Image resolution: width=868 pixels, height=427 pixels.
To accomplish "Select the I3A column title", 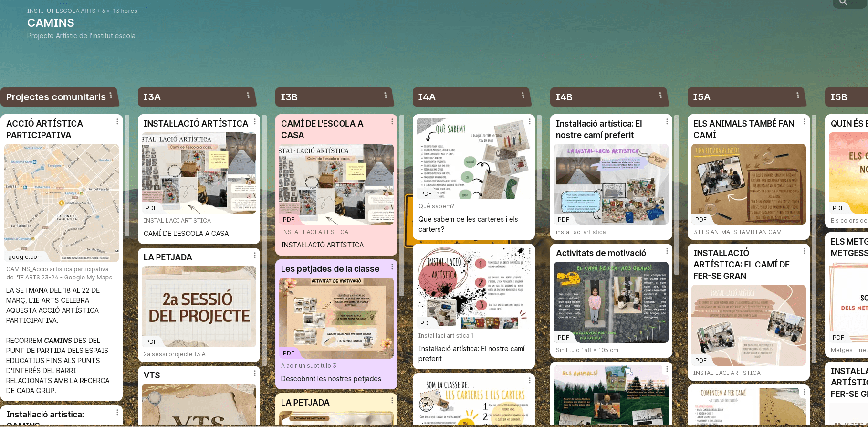I will (x=152, y=97).
